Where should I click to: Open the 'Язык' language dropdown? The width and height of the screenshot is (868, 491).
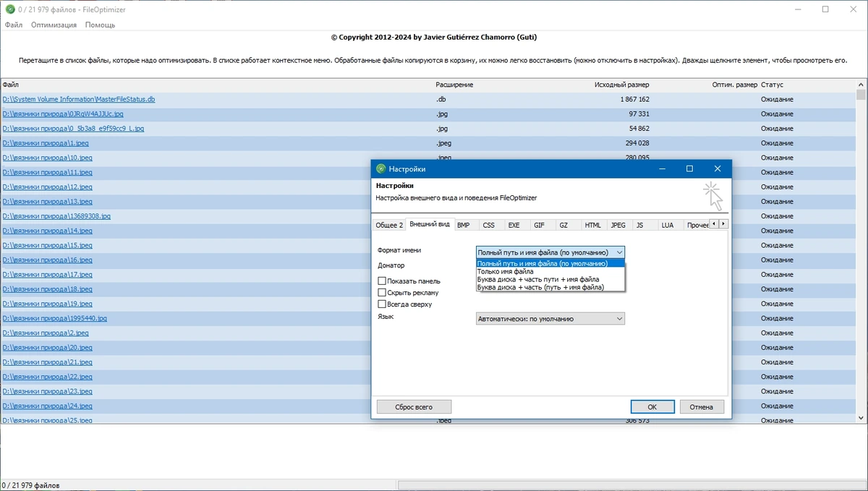click(618, 318)
